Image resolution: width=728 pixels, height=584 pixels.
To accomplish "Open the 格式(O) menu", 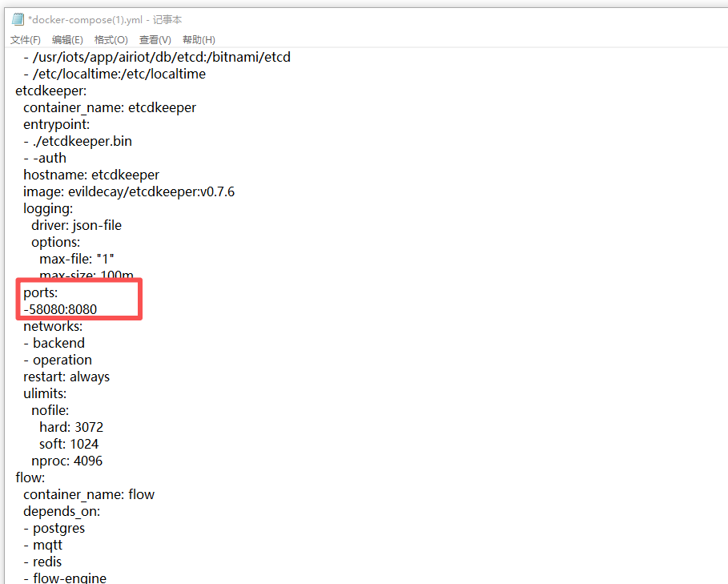I will coord(111,39).
